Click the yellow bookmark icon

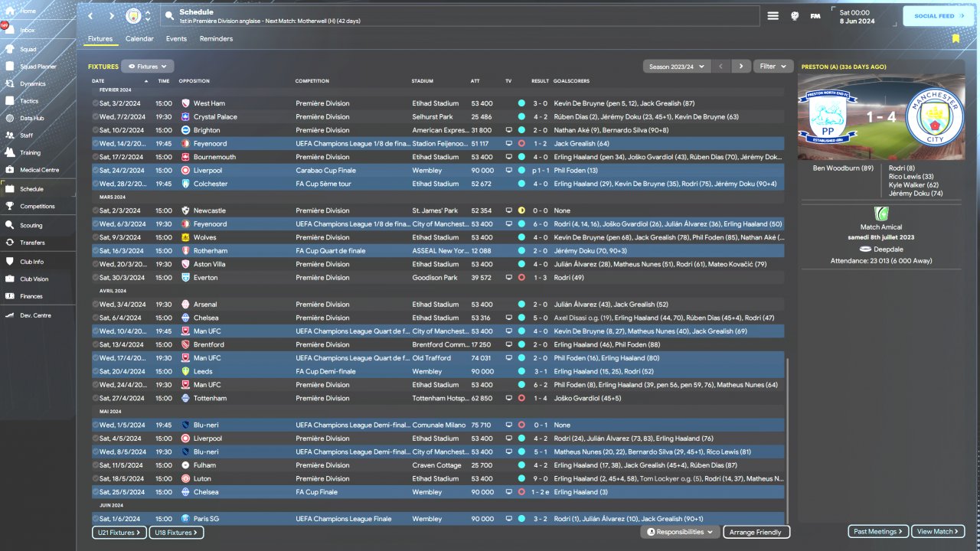pos(955,38)
